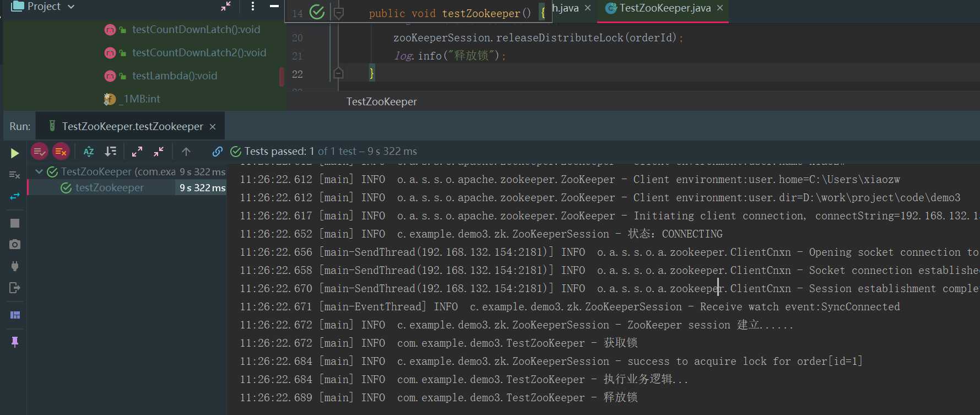Click the 'success to acquire lock for order[id=1]' line
980x415 pixels.
(551, 362)
